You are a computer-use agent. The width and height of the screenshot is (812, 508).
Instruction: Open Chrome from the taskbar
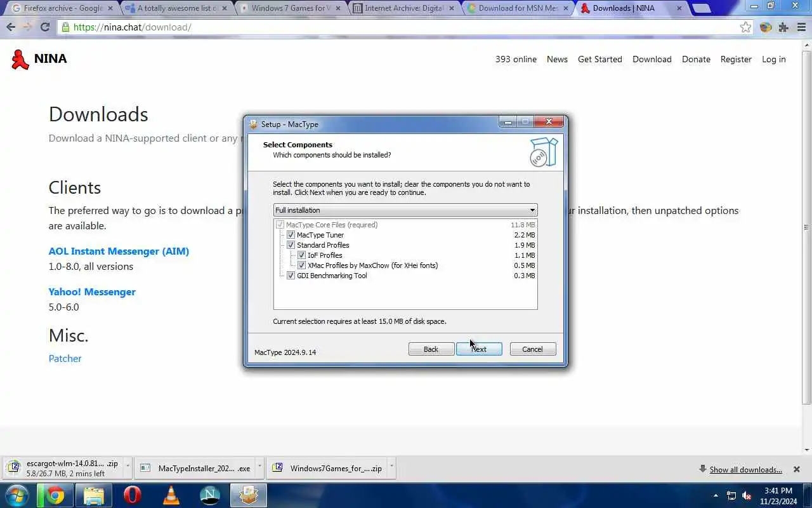pyautogui.click(x=55, y=495)
